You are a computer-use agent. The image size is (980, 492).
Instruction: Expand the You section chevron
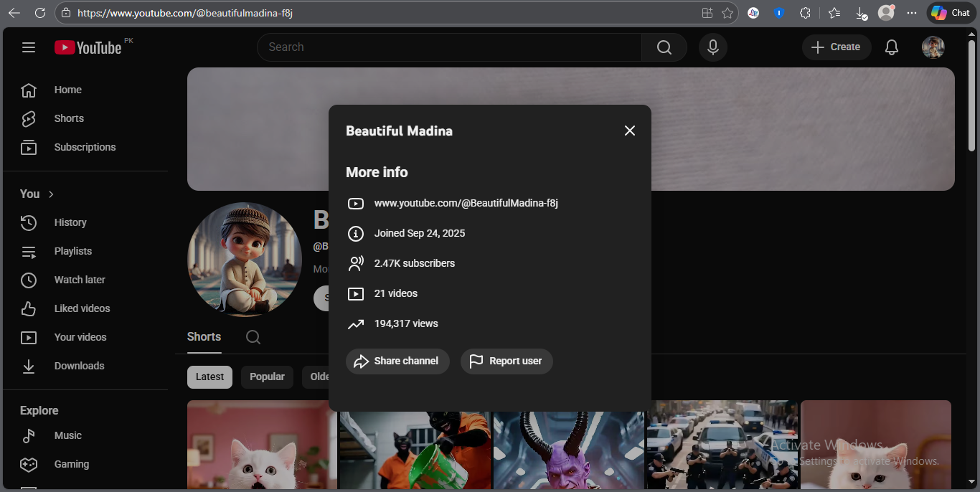[x=51, y=194]
